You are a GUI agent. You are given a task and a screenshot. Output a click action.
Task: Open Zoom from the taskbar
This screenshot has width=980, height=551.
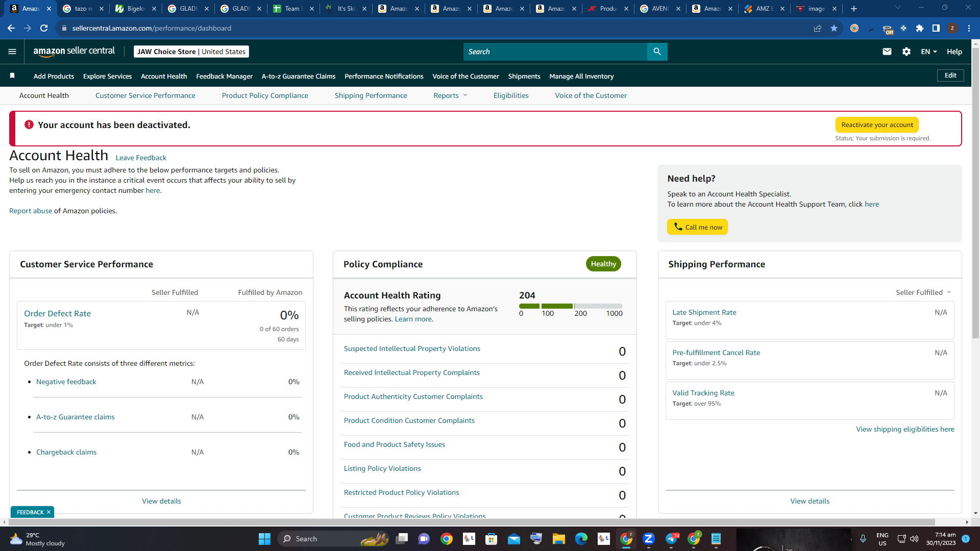coord(649,539)
